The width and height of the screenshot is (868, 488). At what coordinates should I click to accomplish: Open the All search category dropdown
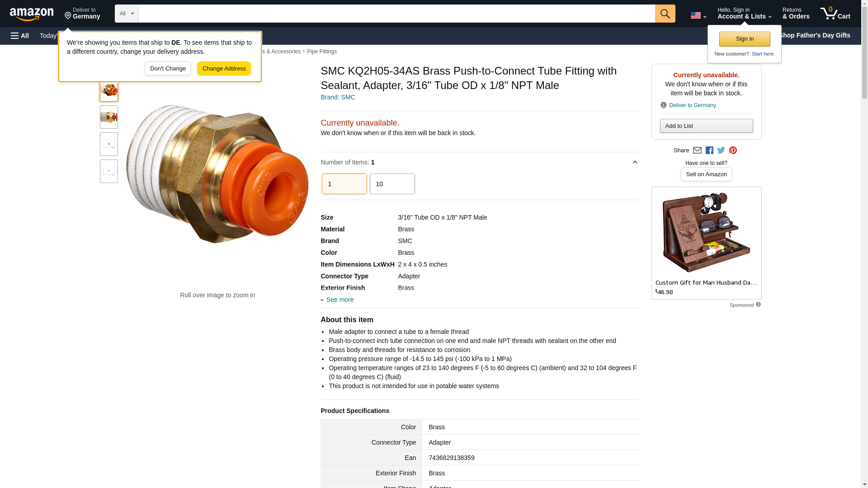pyautogui.click(x=127, y=14)
